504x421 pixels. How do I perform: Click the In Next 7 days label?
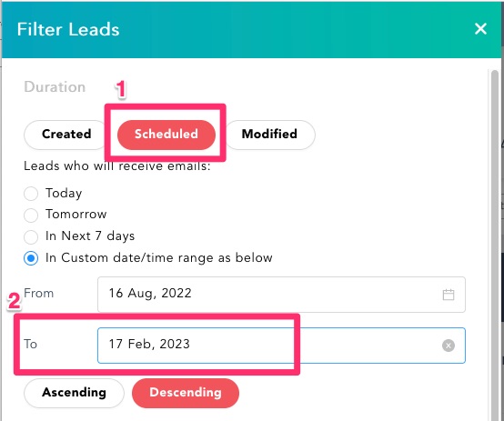click(90, 236)
